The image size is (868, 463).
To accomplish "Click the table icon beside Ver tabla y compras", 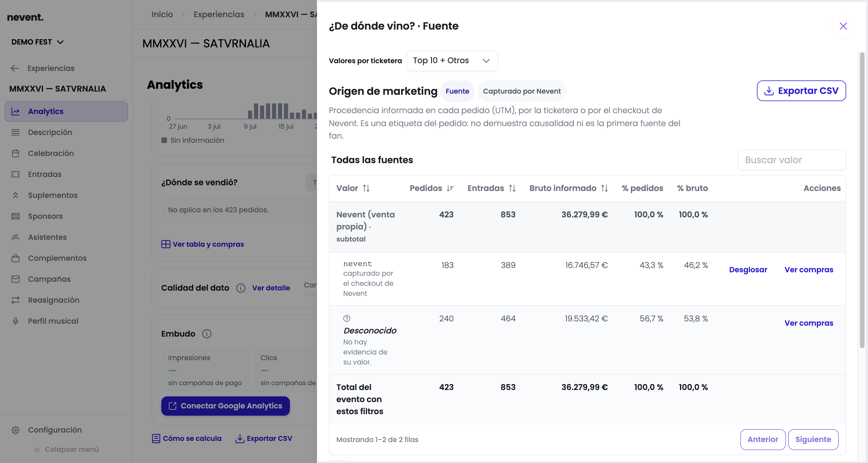I will [x=166, y=244].
